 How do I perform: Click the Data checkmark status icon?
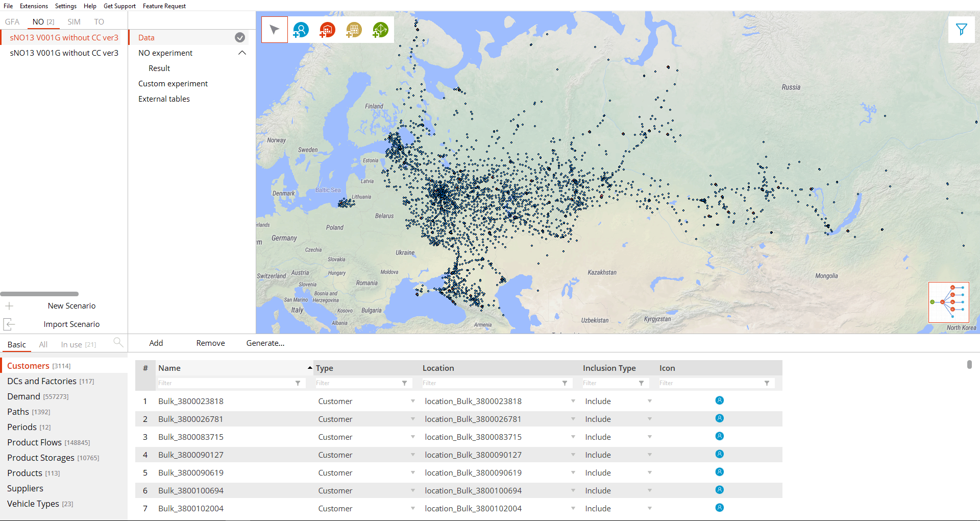pyautogui.click(x=240, y=37)
